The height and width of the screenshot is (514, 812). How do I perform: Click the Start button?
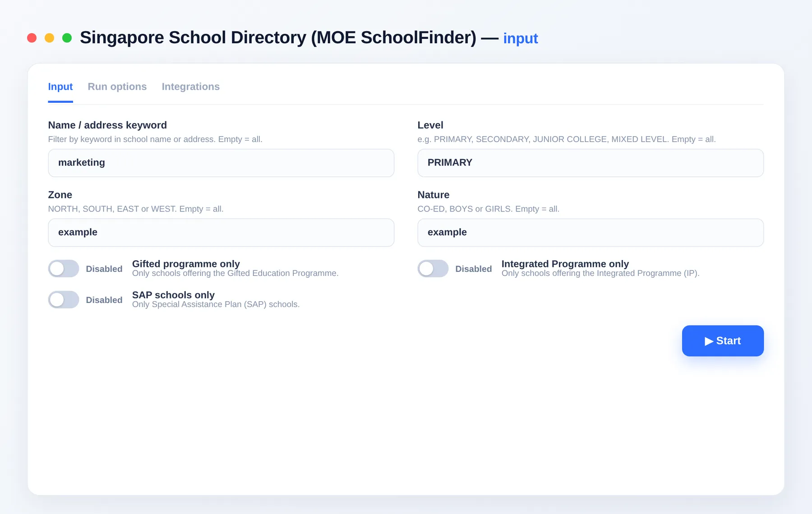pyautogui.click(x=723, y=341)
